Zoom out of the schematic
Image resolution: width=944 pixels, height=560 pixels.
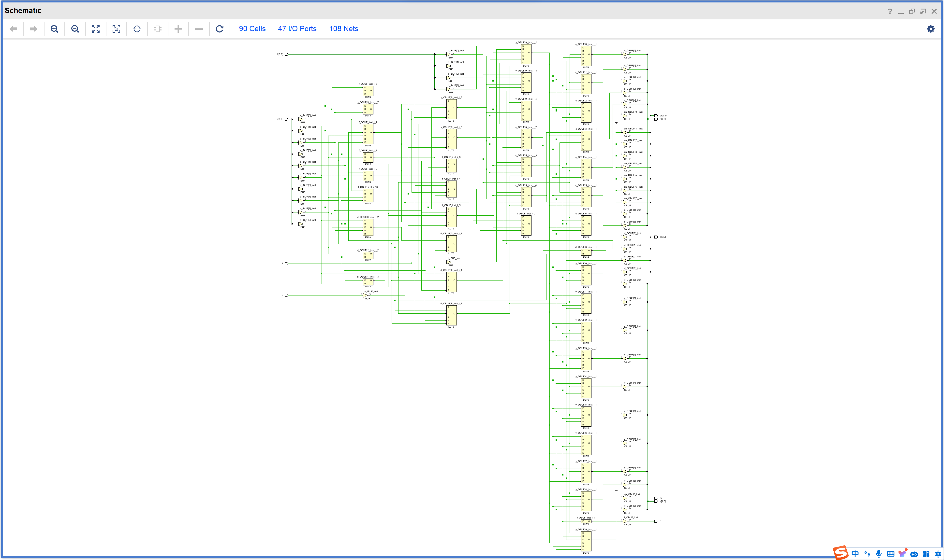pyautogui.click(x=75, y=29)
